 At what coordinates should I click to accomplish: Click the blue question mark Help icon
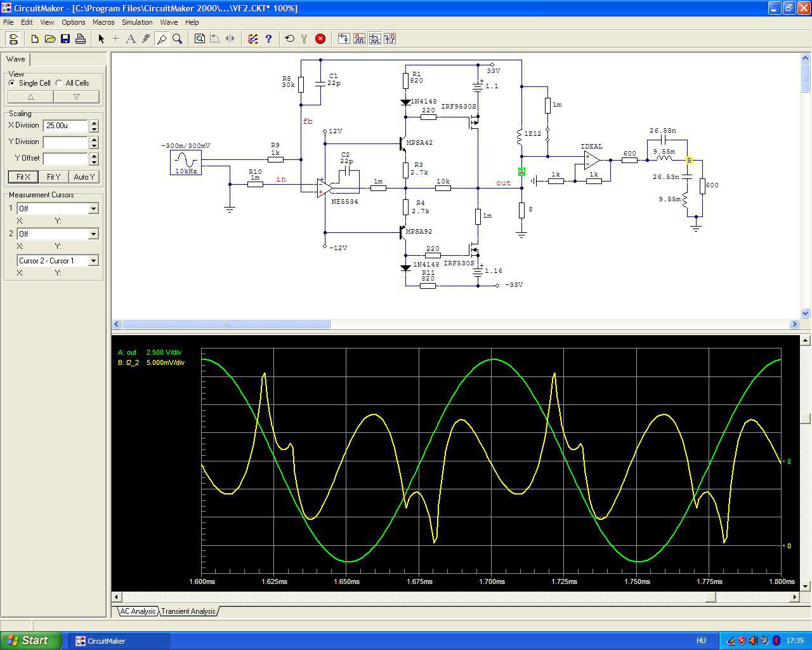coord(268,39)
